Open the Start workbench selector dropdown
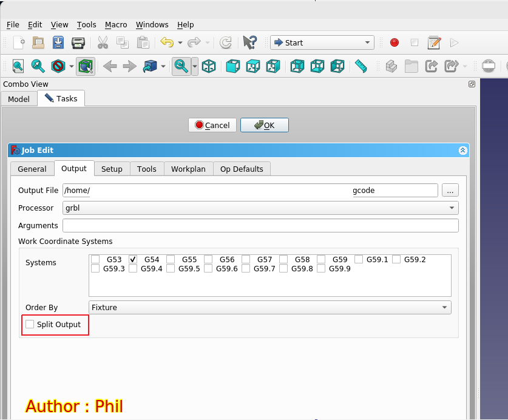Screen dimensions: 508x420 pos(322,42)
